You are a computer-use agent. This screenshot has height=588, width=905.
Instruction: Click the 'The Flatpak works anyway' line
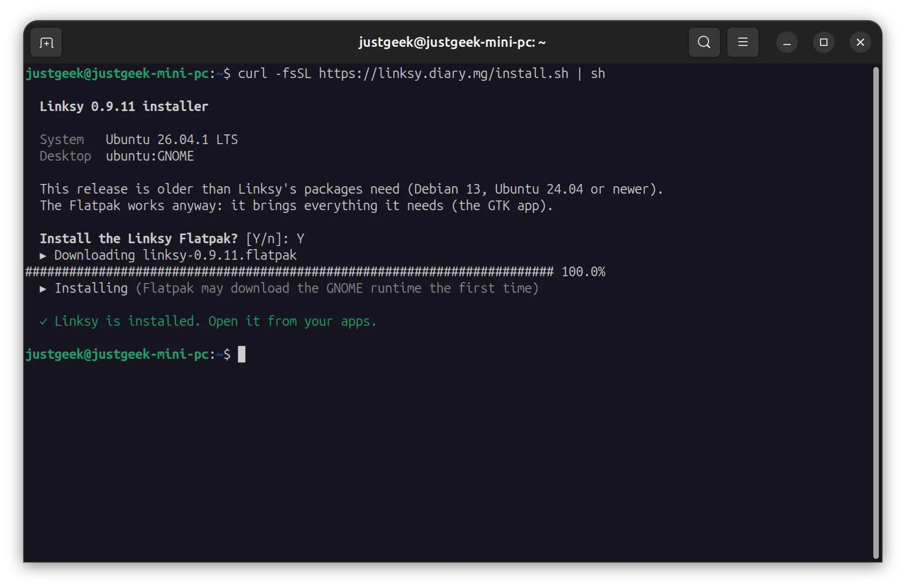(296, 205)
